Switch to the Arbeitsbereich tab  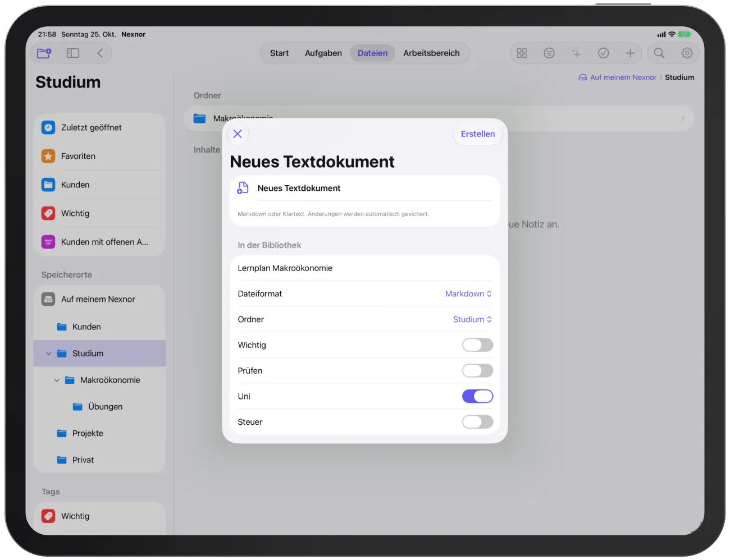point(431,53)
